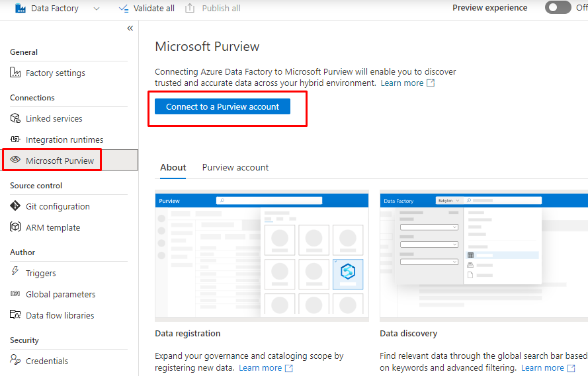The image size is (588, 376).
Task: Click the Git configuration diamond icon
Action: click(15, 206)
